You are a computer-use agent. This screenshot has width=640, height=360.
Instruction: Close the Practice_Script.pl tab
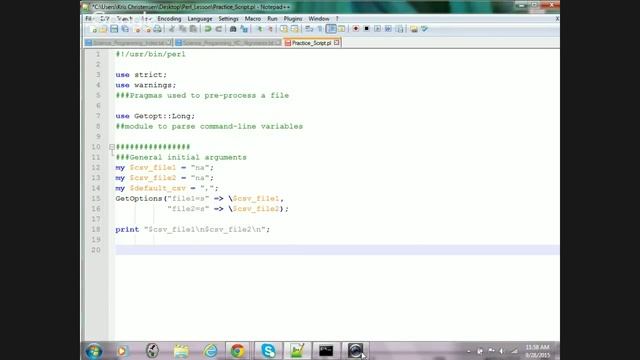pyautogui.click(x=336, y=42)
